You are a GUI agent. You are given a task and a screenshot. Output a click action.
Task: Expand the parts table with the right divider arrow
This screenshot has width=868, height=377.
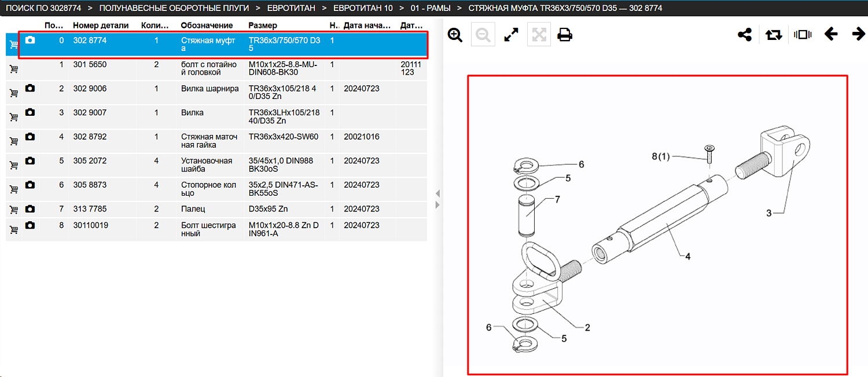(x=437, y=205)
